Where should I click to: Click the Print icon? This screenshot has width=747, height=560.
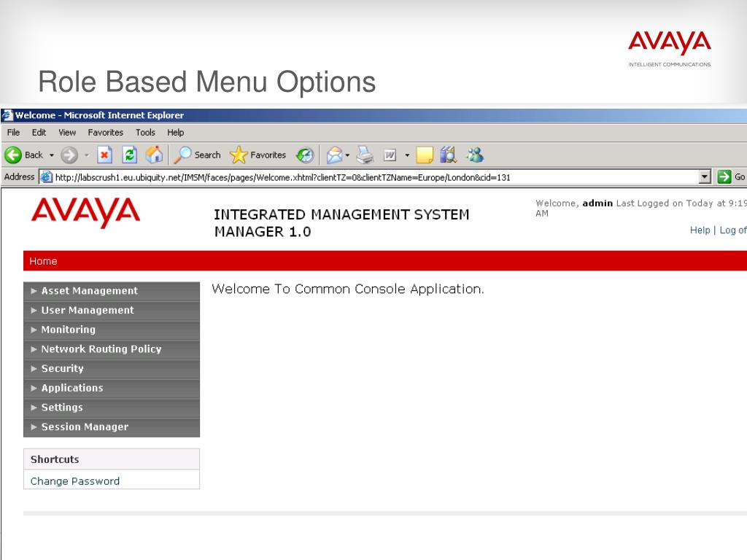(x=365, y=155)
